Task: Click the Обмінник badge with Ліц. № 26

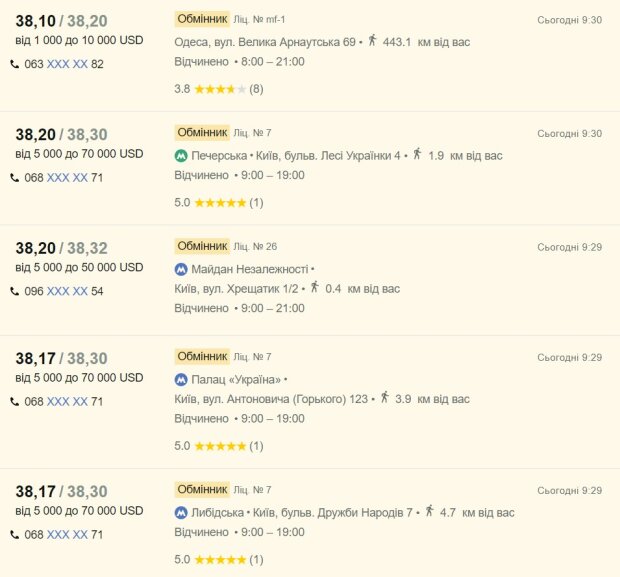Action: click(x=202, y=246)
